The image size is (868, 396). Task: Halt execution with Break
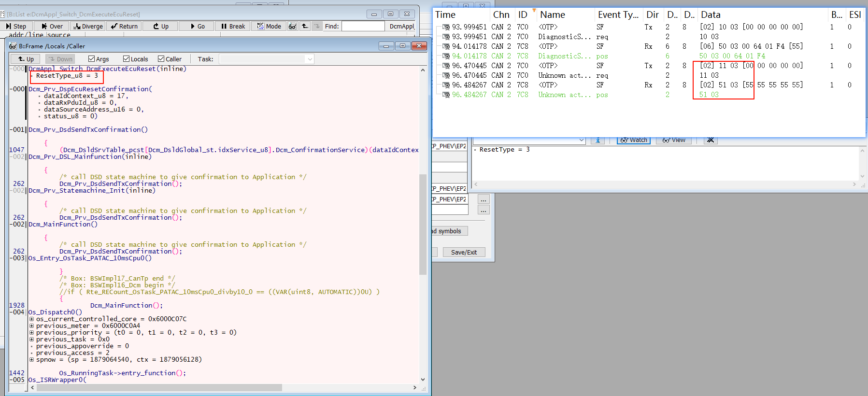tap(233, 26)
